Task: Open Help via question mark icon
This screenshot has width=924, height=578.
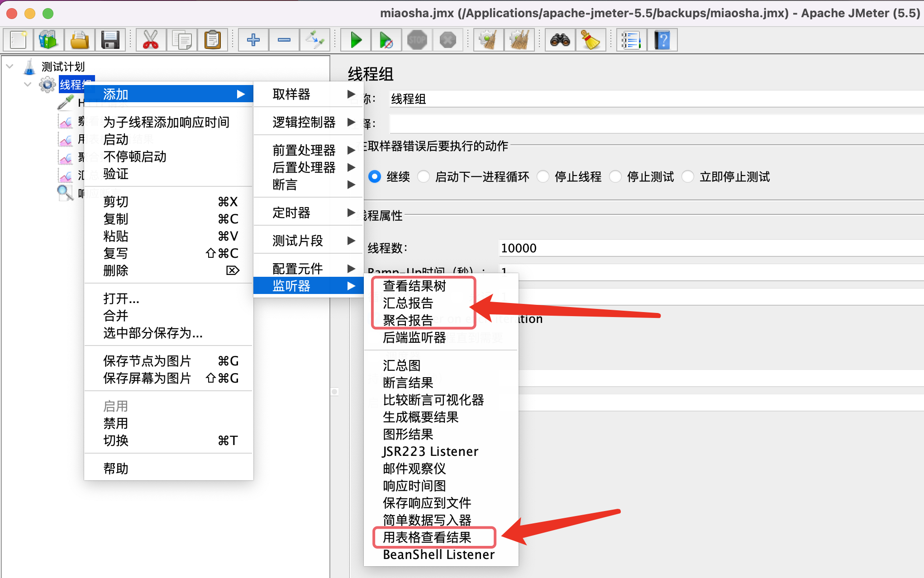Action: 662,40
